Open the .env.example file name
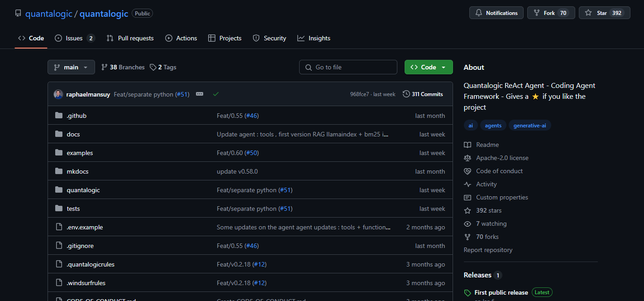Viewport: 644px width, 301px height. click(85, 227)
